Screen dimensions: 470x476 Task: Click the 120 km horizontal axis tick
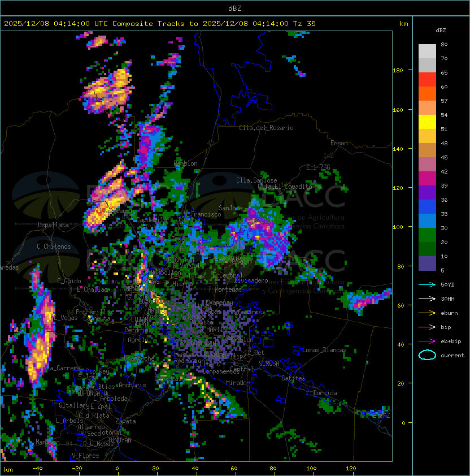pos(351,469)
